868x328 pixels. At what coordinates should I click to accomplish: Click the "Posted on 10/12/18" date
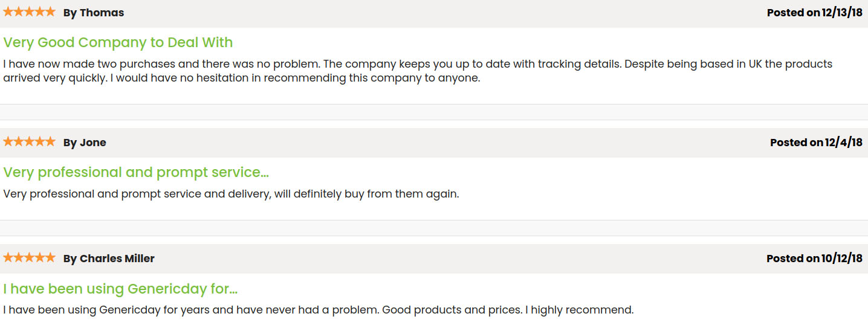pos(814,259)
